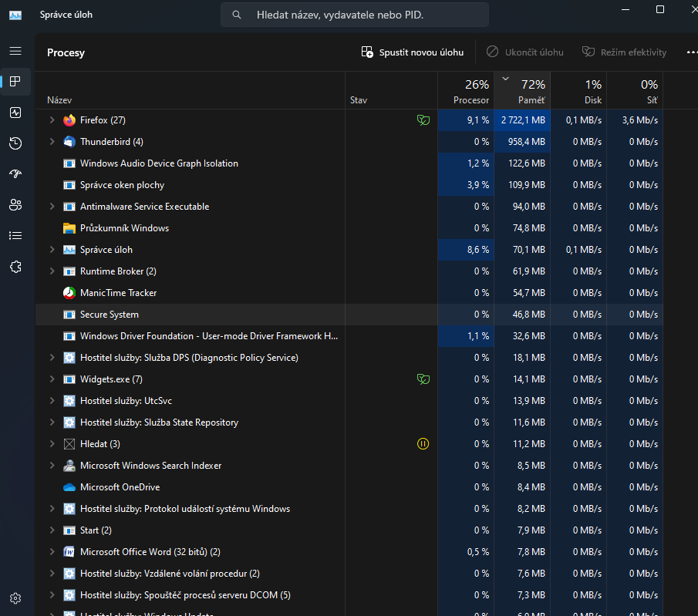Expand the Firefox (27) process group
698x616 pixels.
pos(52,120)
